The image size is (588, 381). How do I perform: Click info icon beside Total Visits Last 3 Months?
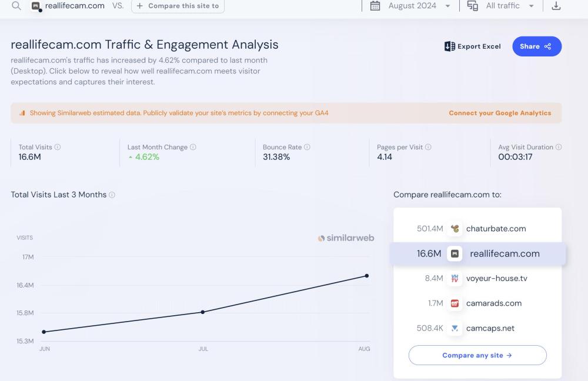[x=112, y=195]
